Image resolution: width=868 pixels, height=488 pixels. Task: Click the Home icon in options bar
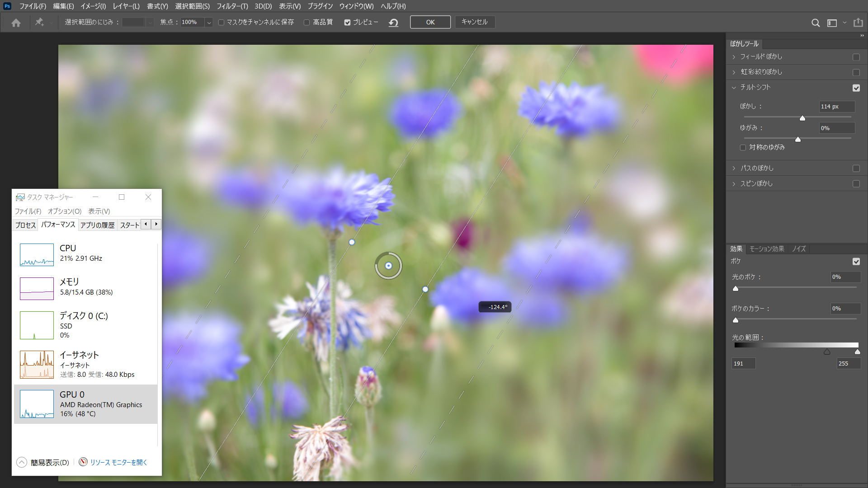click(x=16, y=23)
